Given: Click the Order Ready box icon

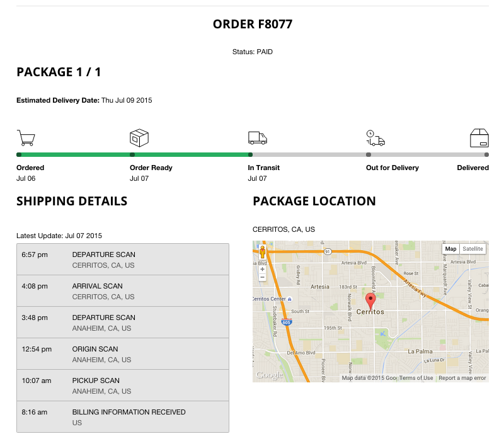Looking at the screenshot, I should pos(139,138).
